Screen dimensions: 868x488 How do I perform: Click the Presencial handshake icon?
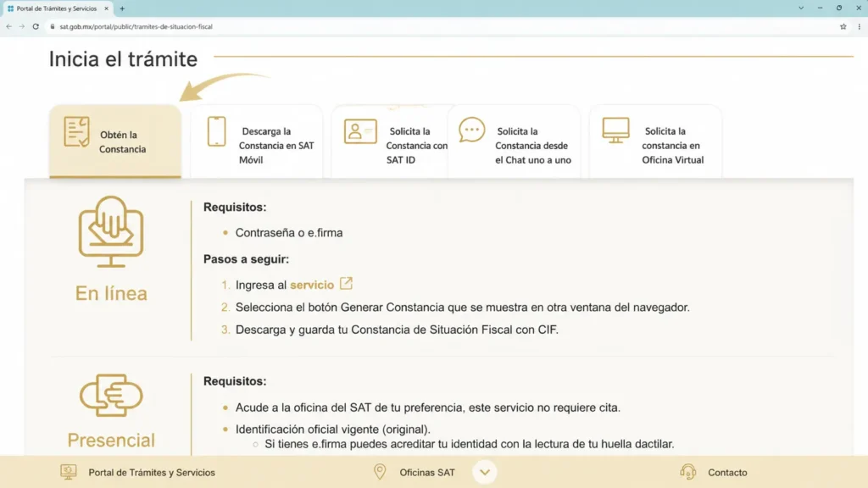click(111, 395)
